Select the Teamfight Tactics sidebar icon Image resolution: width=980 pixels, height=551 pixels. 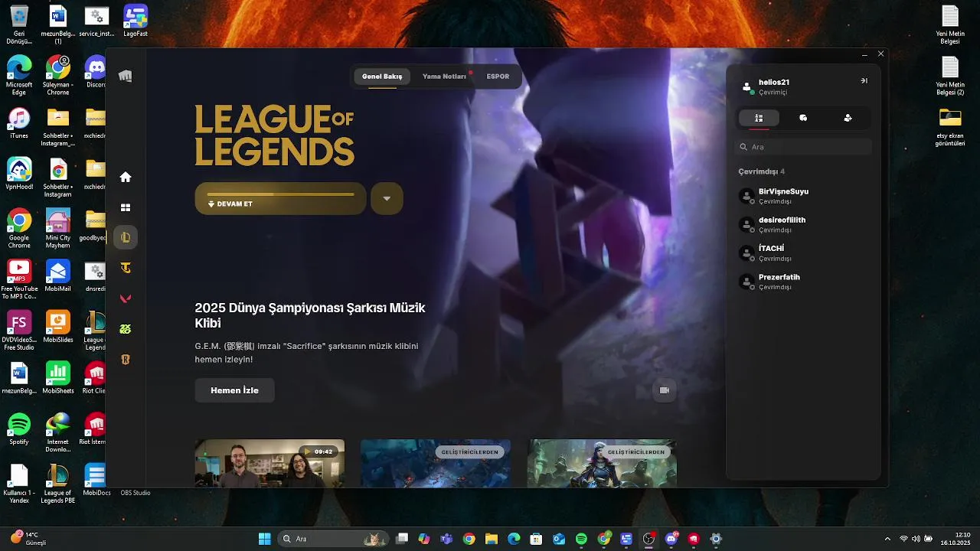(x=126, y=268)
